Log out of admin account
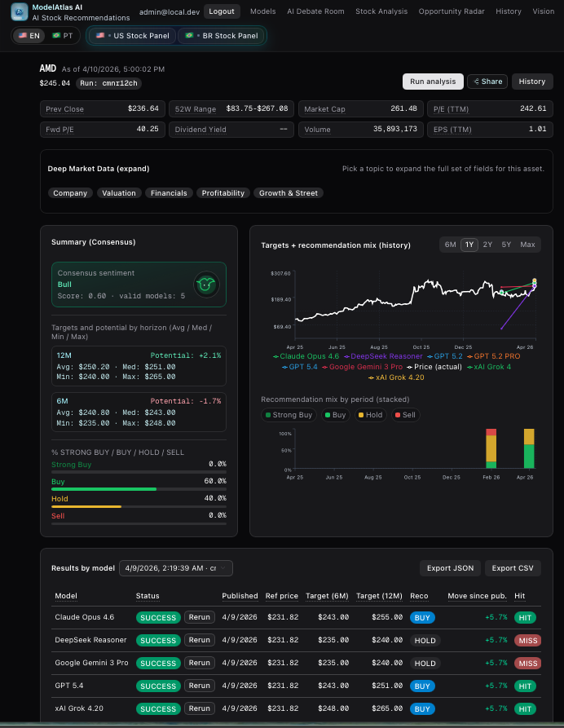This screenshot has height=728, width=564. pyautogui.click(x=222, y=11)
